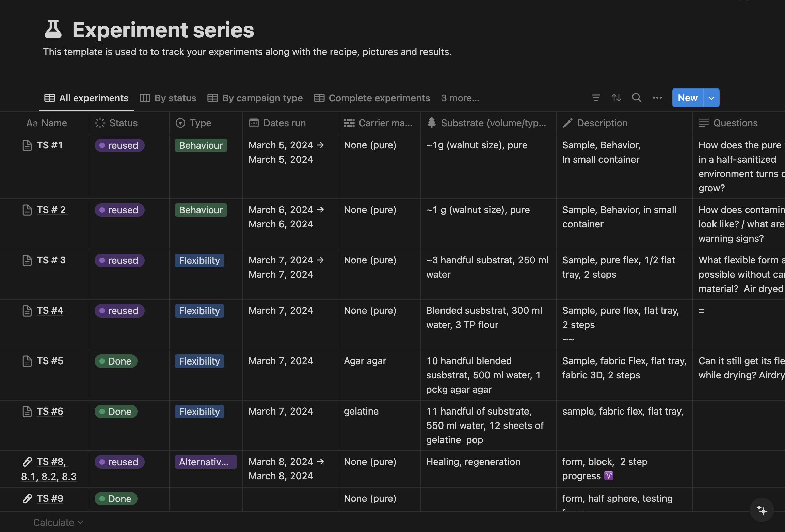Expand the '3 more...' views list
Screen dimensions: 785x532
460,98
